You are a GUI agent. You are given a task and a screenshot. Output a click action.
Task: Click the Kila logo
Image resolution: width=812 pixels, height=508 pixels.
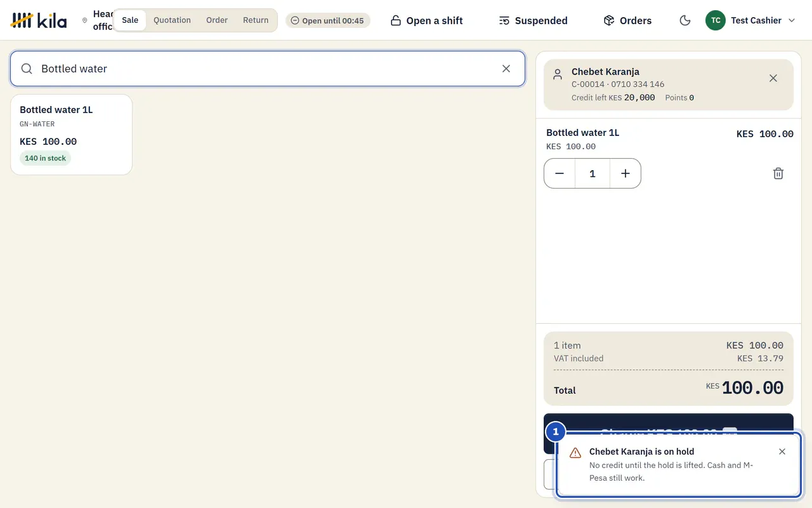[x=39, y=20]
